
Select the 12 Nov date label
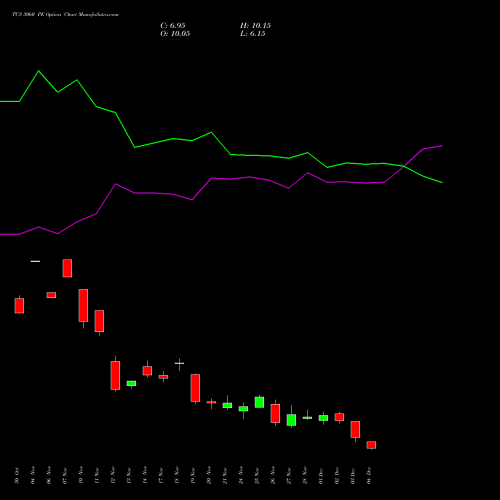(113, 476)
